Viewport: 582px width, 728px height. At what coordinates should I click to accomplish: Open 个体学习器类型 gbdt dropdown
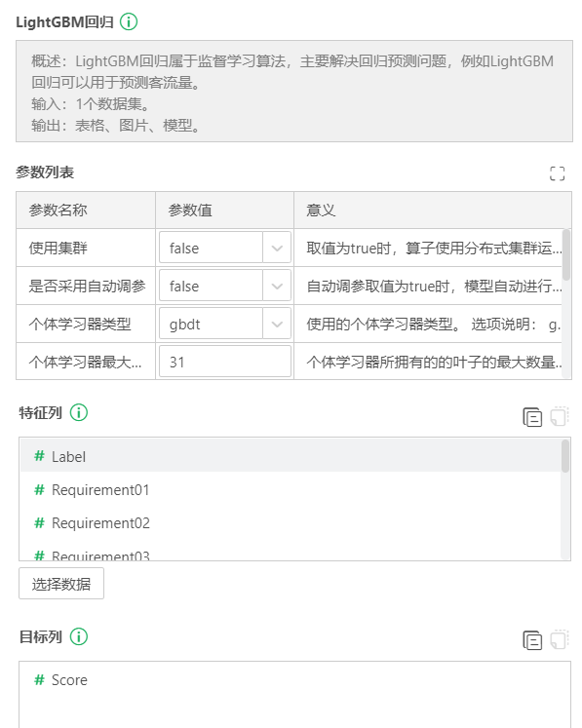(225, 325)
